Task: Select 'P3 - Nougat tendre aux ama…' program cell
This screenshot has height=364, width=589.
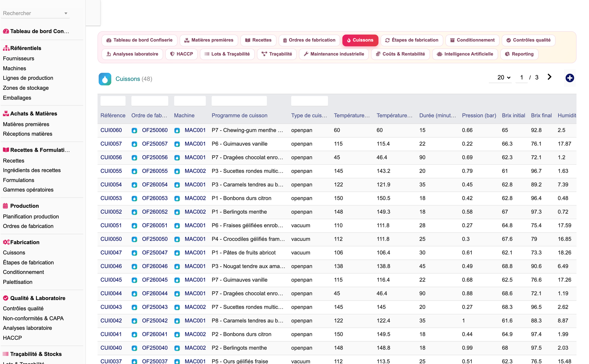Action: coord(248,266)
